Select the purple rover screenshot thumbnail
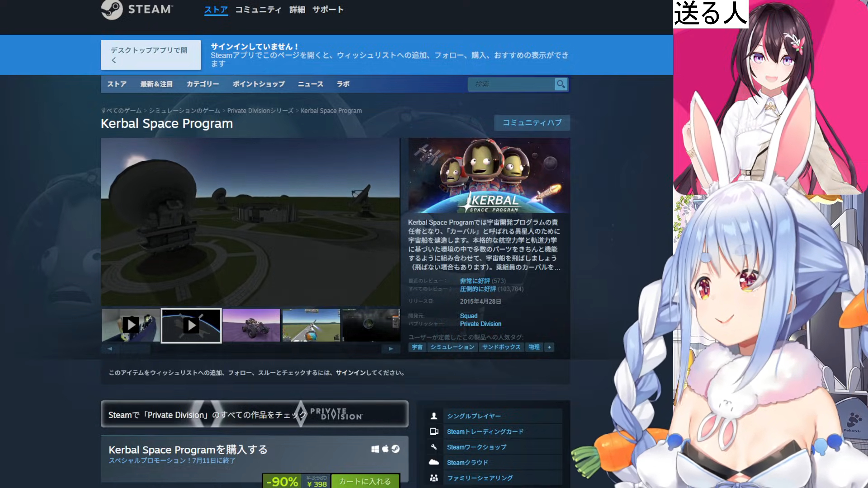The width and height of the screenshot is (868, 488). click(251, 325)
